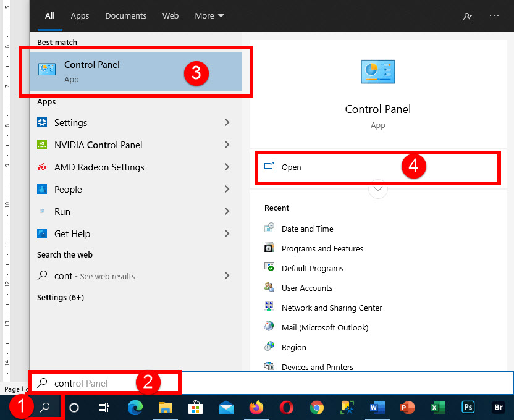The width and height of the screenshot is (514, 420).
Task: Expand the Settings app result arrow
Action: (227, 122)
